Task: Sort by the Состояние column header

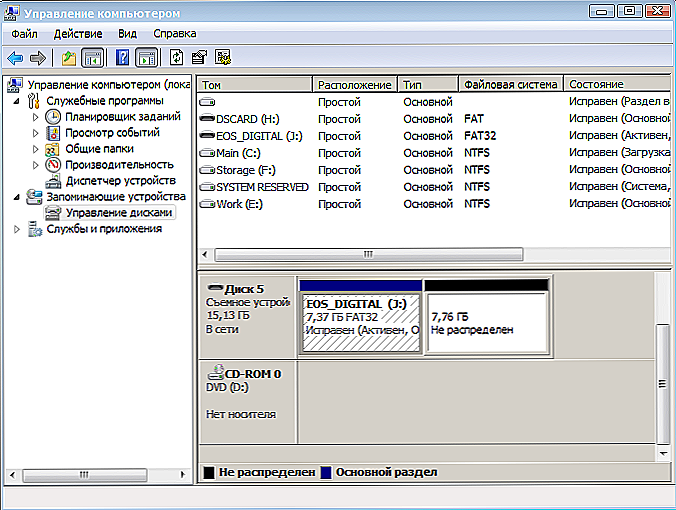Action: click(x=617, y=84)
